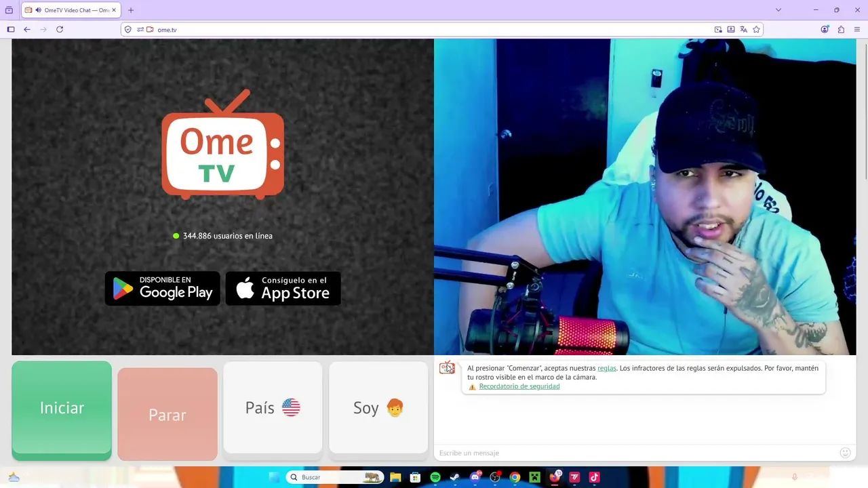This screenshot has height=488, width=868.
Task: Open the red TF app in taskbar
Action: (574, 477)
